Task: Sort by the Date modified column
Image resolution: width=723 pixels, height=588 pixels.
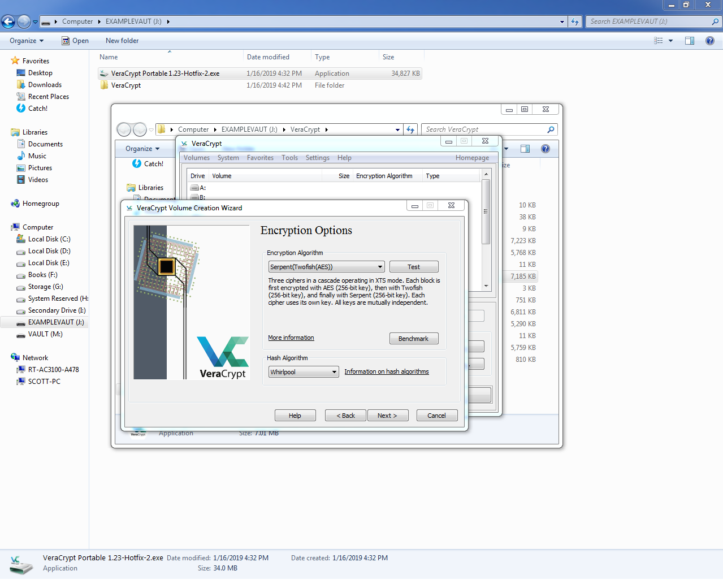Action: [x=276, y=57]
